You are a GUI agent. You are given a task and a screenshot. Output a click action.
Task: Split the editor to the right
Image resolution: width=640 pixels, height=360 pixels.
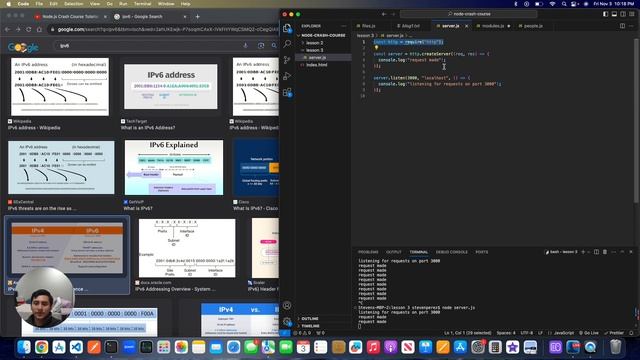click(x=622, y=26)
